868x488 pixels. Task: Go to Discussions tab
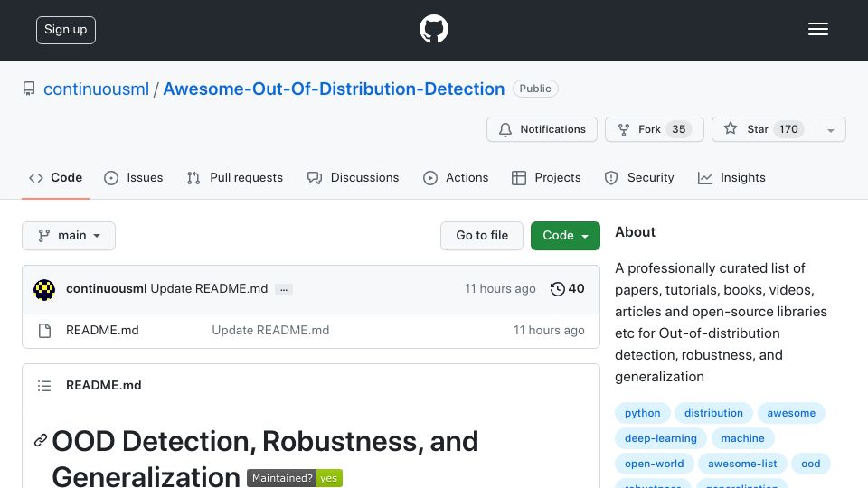pyautogui.click(x=354, y=178)
